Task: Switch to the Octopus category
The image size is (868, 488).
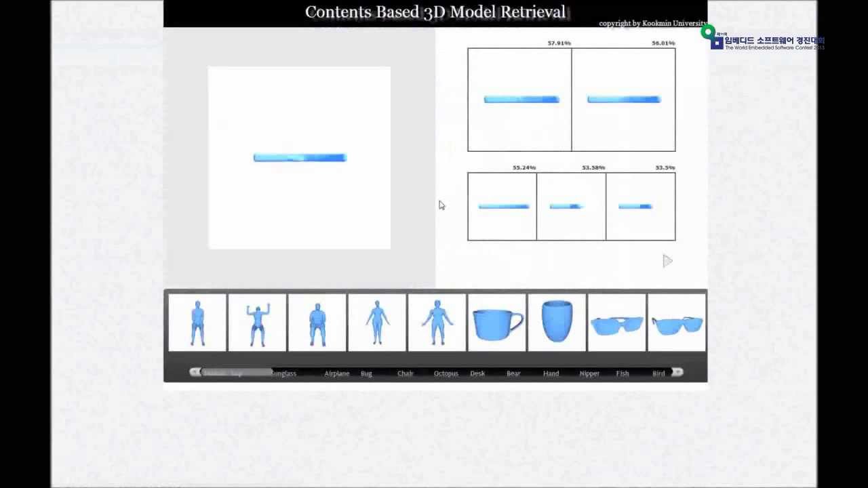Action: pyautogui.click(x=446, y=373)
